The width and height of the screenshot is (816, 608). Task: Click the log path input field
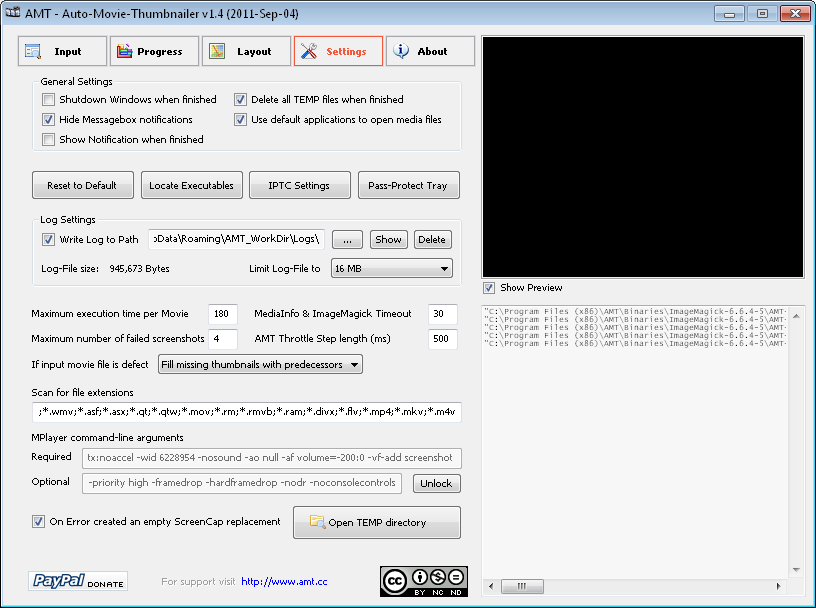(237, 239)
